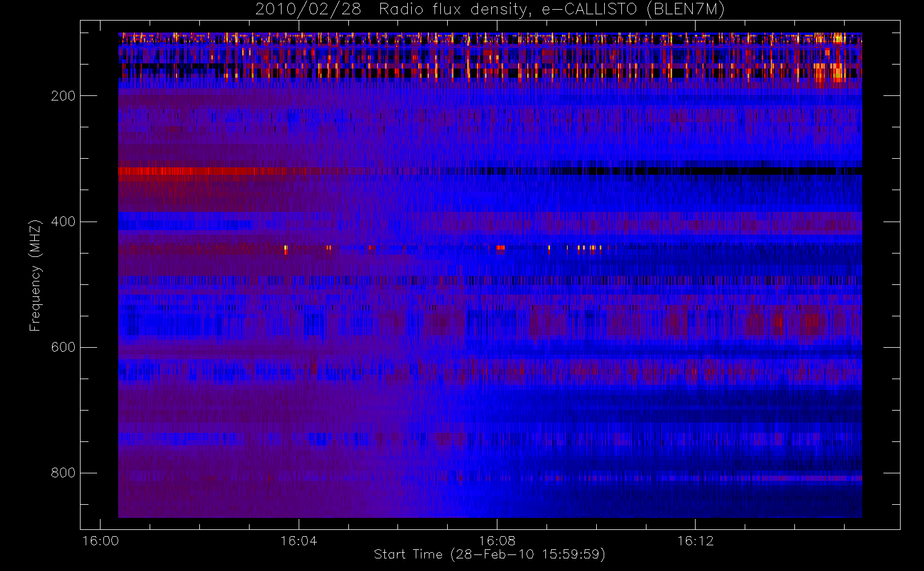Click the '16:04' time tick label
Image resolution: width=924 pixels, height=571 pixels.
pyautogui.click(x=299, y=541)
